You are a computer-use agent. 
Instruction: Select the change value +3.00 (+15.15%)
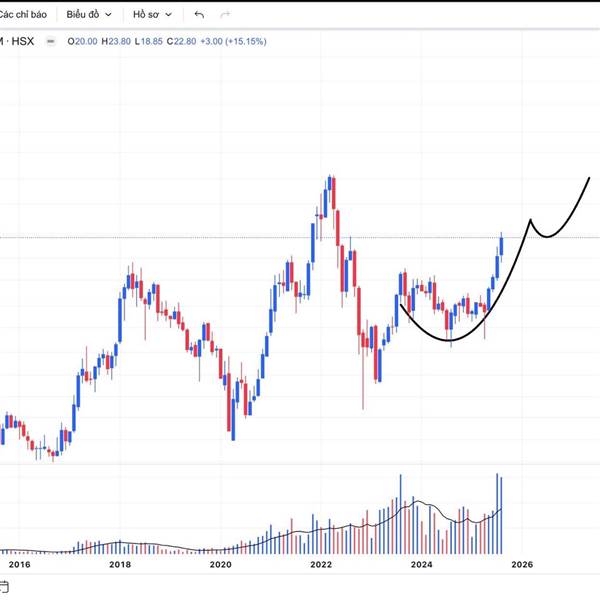(233, 41)
